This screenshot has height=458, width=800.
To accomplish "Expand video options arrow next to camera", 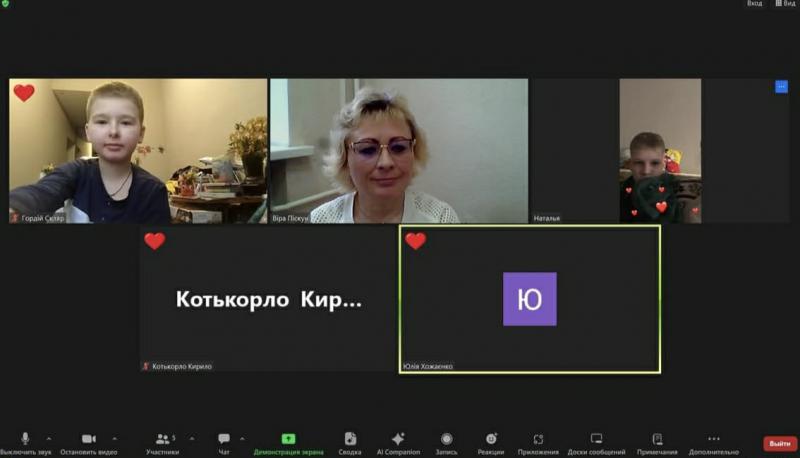I will pyautogui.click(x=114, y=439).
